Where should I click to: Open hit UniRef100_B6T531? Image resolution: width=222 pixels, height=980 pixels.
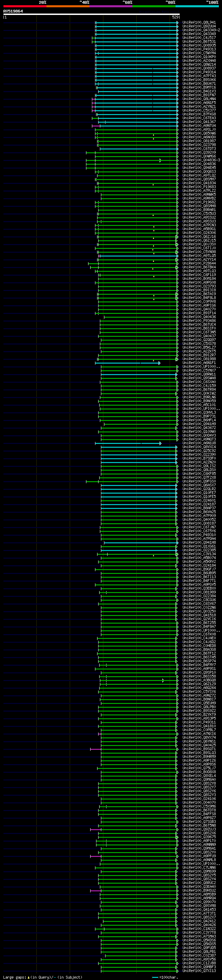[199, 41]
